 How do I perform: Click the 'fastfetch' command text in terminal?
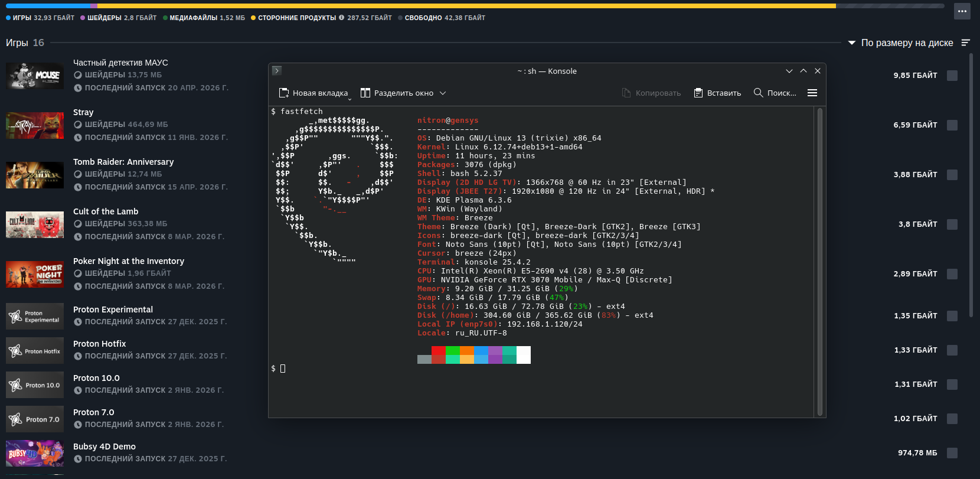302,111
